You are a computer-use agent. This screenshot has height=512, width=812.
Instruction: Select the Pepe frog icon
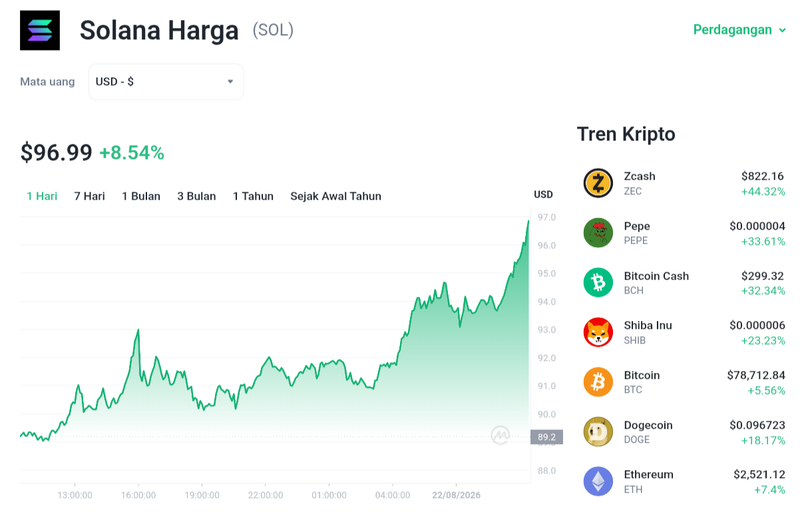pos(598,233)
